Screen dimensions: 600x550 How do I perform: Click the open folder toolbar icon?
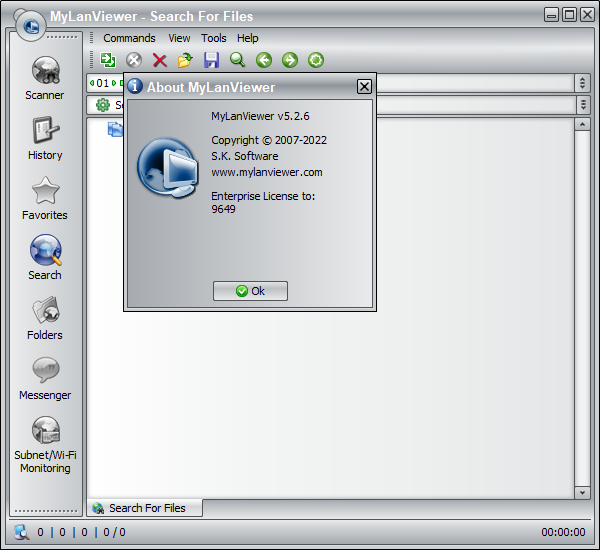[x=185, y=60]
